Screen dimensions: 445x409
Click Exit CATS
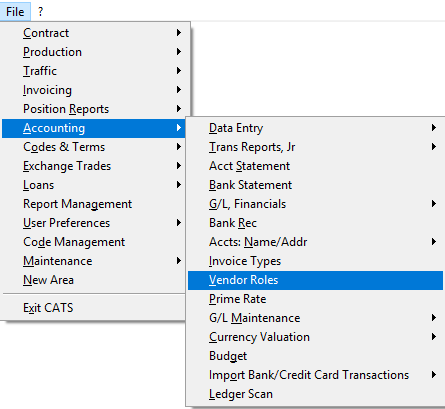pos(94,308)
